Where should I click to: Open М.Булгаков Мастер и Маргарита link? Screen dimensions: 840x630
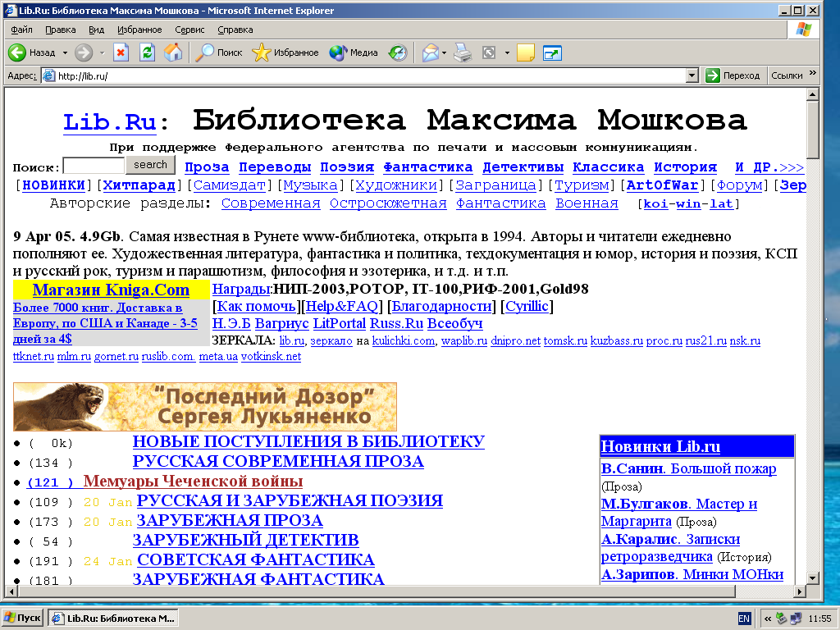point(678,512)
